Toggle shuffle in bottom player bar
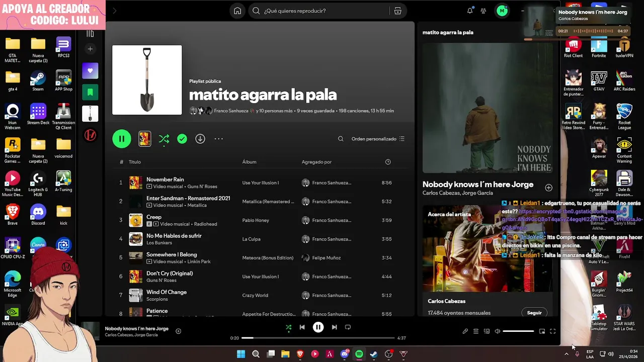The image size is (644, 362). tap(288, 327)
